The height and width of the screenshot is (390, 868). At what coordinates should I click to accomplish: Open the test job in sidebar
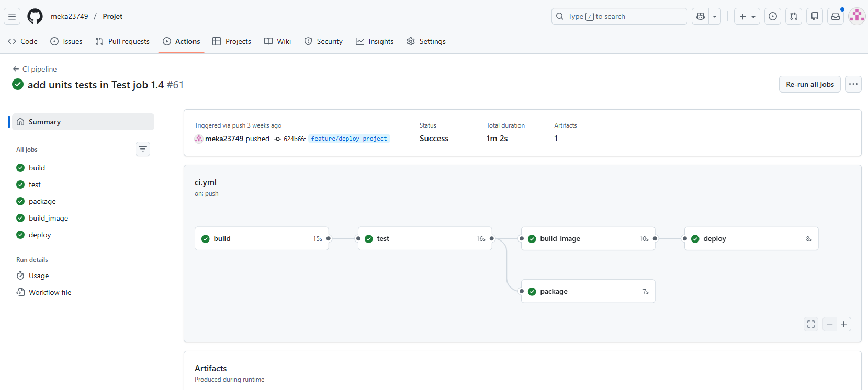[83, 185]
